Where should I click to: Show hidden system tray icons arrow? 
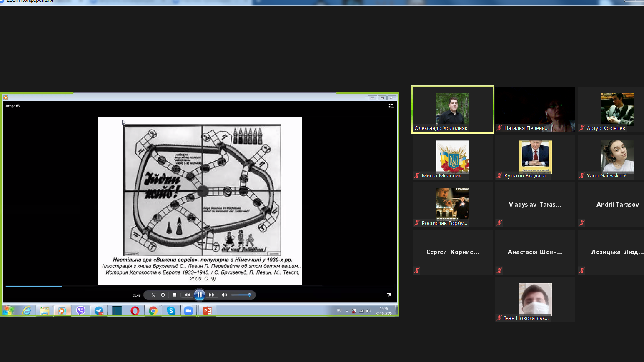tap(347, 311)
